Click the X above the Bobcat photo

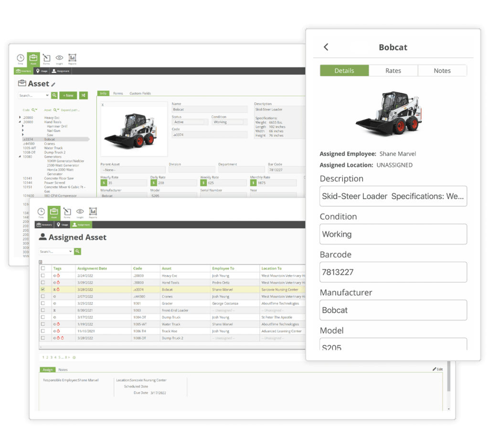tap(103, 105)
